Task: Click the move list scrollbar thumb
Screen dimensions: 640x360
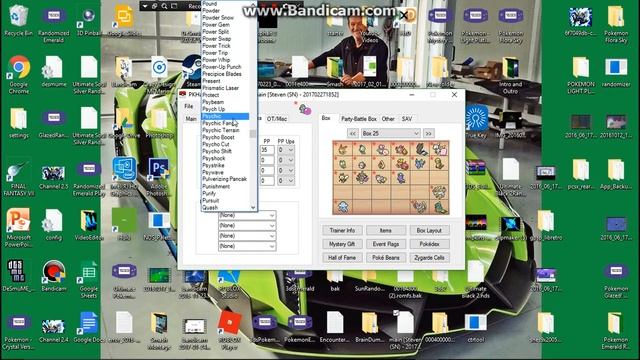Action: [253, 134]
